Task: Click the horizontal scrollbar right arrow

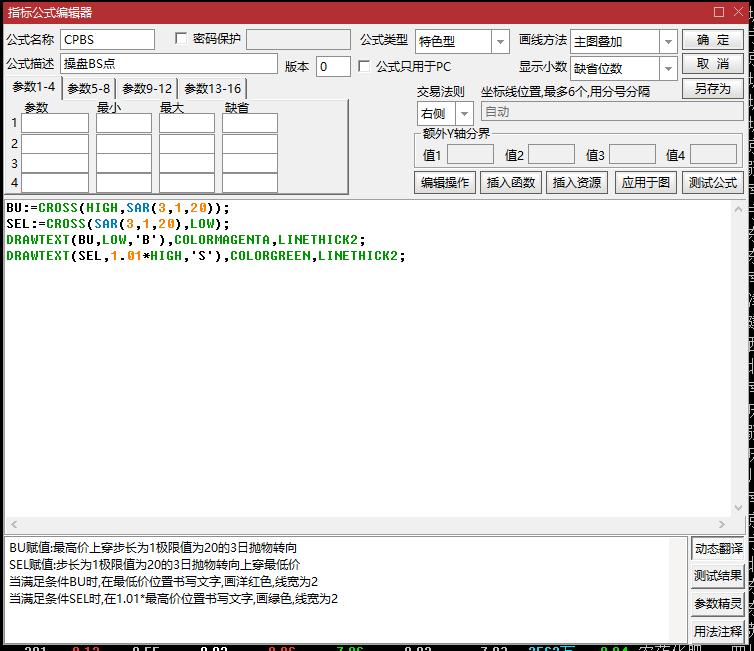Action: (721, 524)
